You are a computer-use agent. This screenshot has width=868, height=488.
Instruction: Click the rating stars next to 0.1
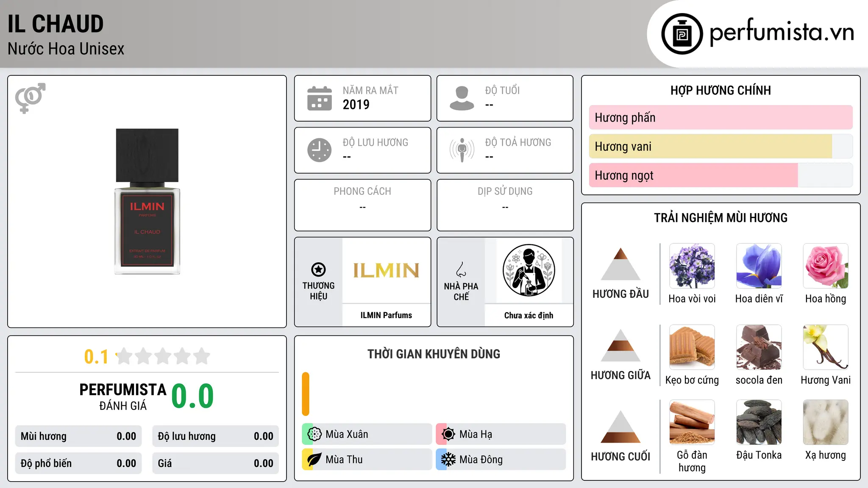[163, 356]
